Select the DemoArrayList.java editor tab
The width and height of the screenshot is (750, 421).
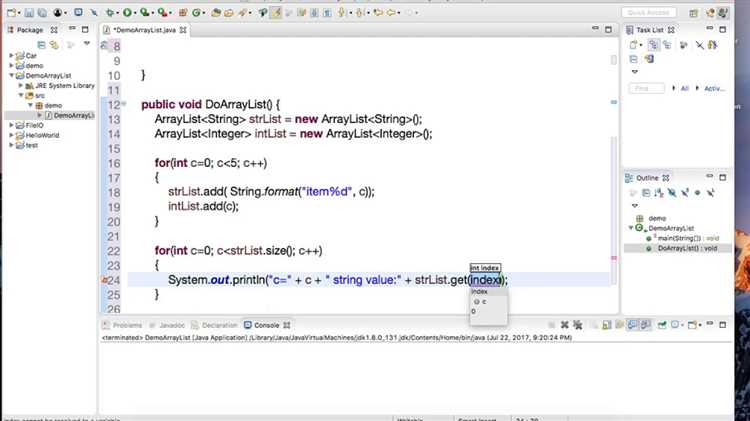[x=144, y=30]
